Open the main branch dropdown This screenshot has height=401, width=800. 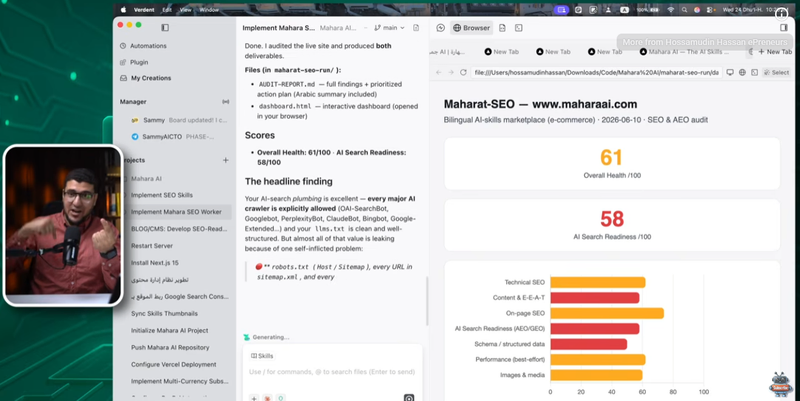point(389,28)
